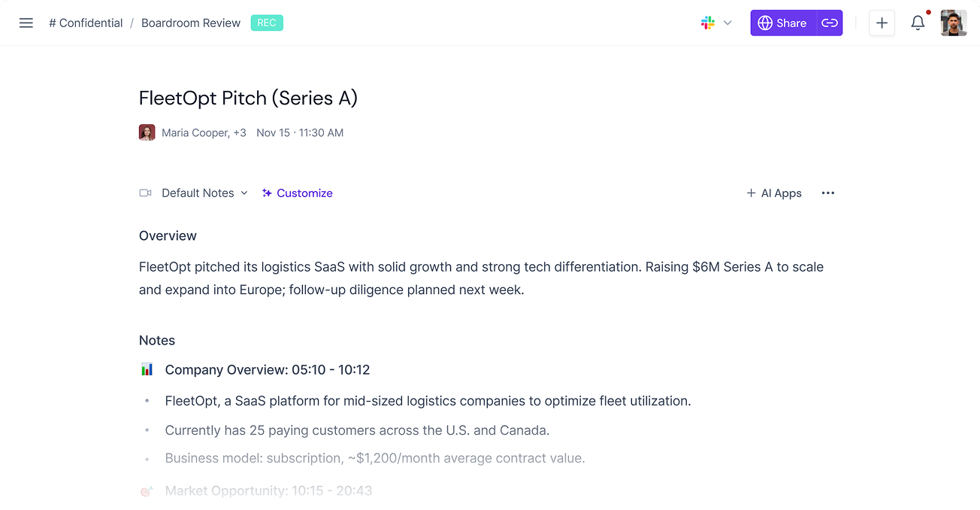The height and width of the screenshot is (510, 980).
Task: Click the video camera icon near Default Notes
Action: tap(144, 193)
